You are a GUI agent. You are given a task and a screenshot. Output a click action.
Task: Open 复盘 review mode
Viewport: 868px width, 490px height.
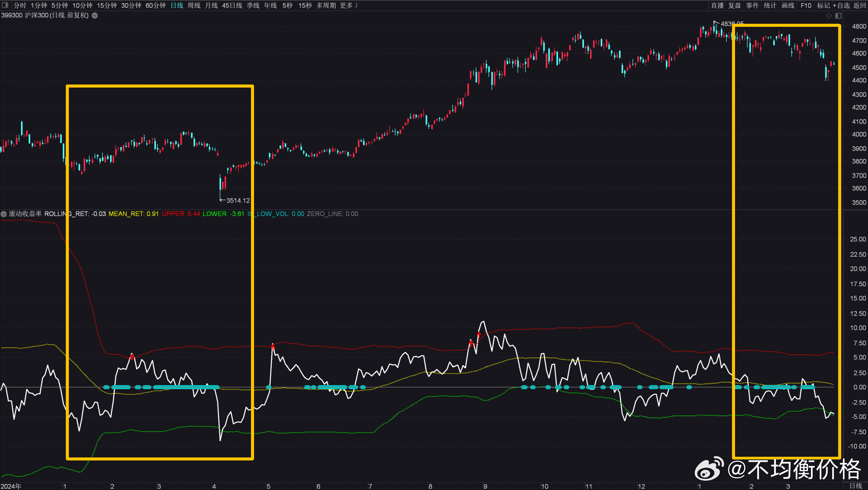pyautogui.click(x=735, y=5)
